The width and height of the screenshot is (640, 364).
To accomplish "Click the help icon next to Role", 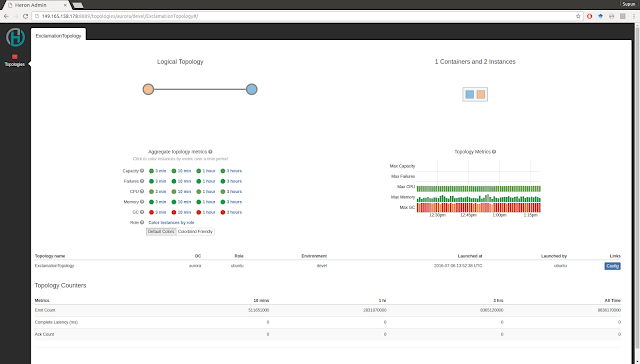I will tap(142, 222).
